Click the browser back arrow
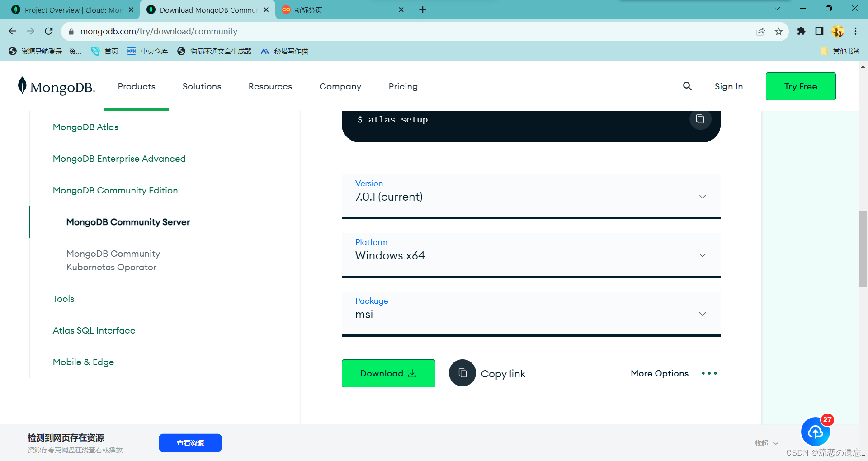Screen dimensions: 868x461 click(13, 31)
